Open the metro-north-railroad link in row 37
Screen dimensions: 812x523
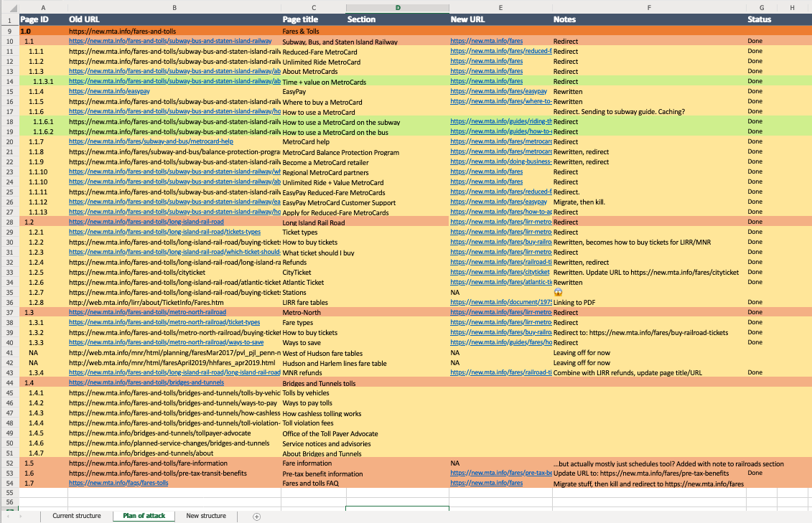[x=147, y=312]
